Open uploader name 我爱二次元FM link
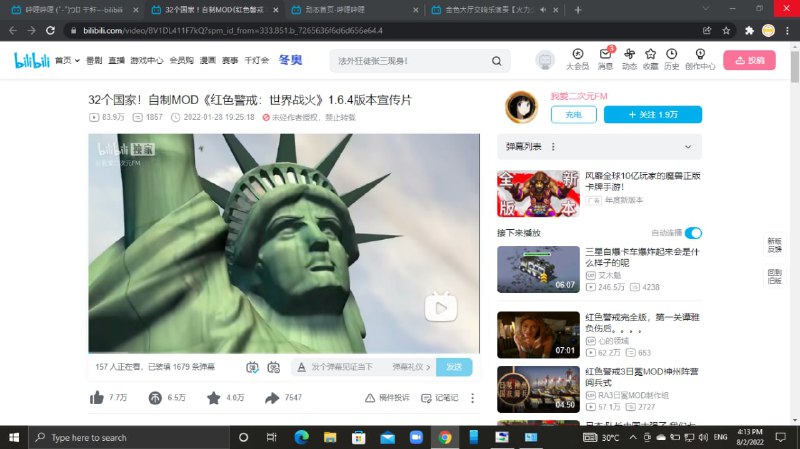This screenshot has width=800, height=449. (x=579, y=96)
